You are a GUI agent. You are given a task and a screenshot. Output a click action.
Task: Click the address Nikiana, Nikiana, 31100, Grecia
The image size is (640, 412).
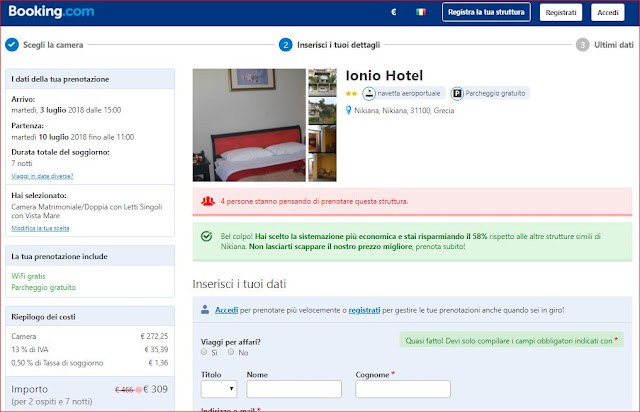click(x=404, y=110)
